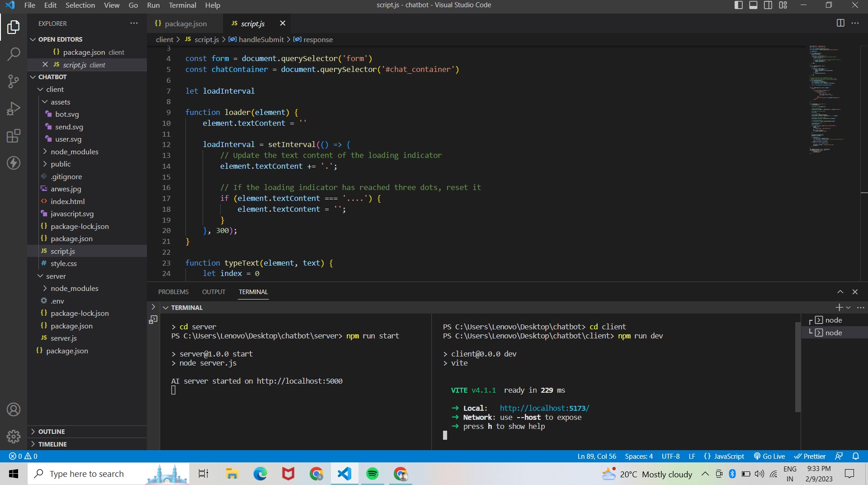Click the Windows search box
868x485 pixels.
108,474
